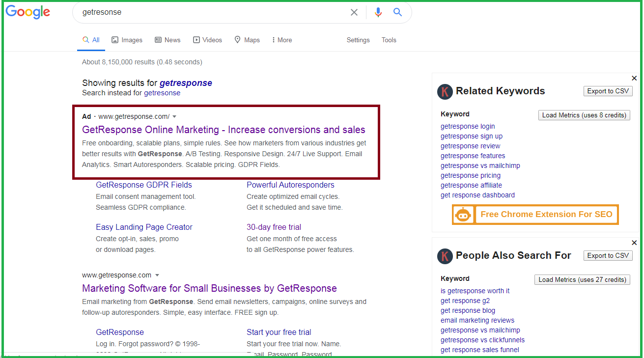Image resolution: width=644 pixels, height=358 pixels.
Task: Open search Tools
Action: coord(389,40)
